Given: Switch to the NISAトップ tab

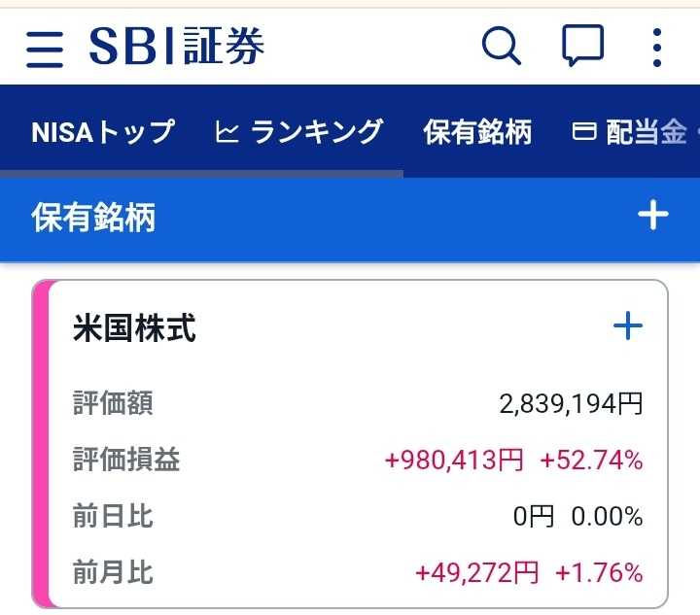Looking at the screenshot, I should pyautogui.click(x=103, y=132).
